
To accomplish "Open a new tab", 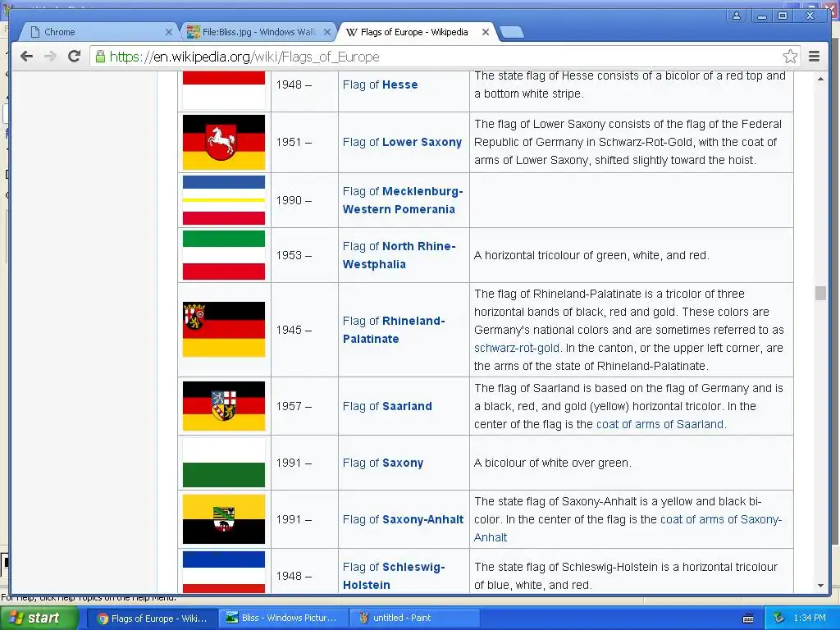I will point(512,32).
